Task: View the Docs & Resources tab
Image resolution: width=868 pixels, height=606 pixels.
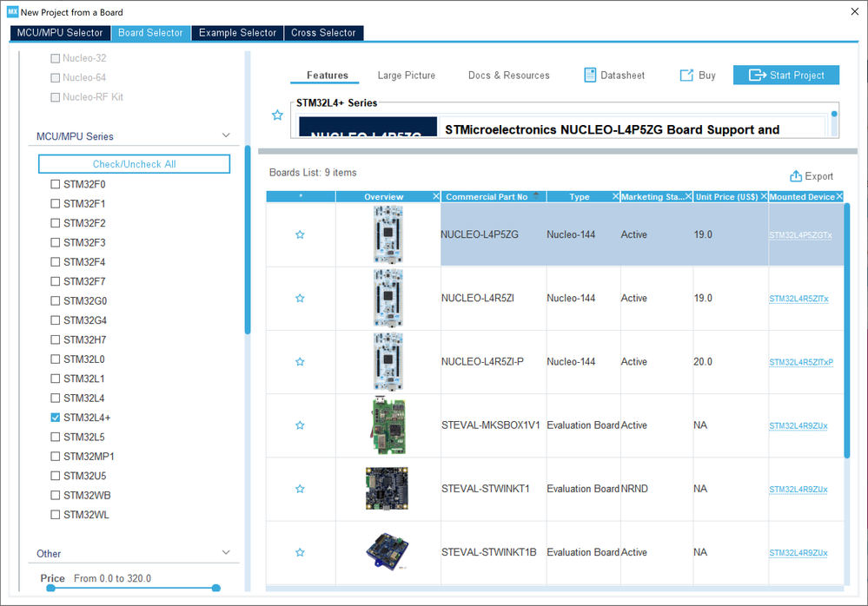Action: [509, 76]
